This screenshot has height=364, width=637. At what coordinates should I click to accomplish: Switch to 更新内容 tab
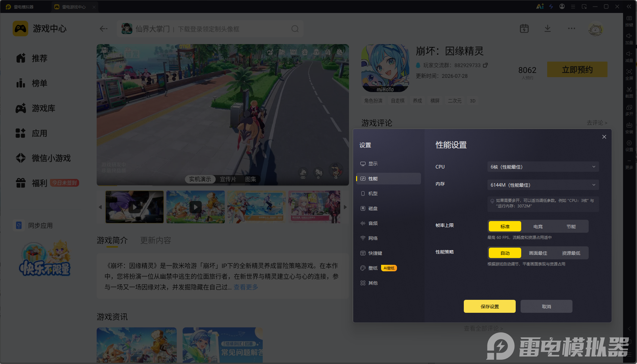156,240
